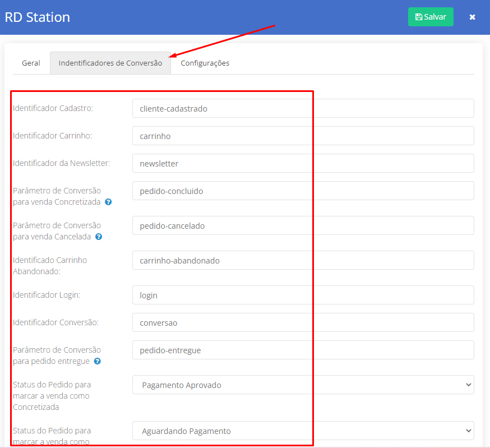Edit the pedido-concluido input field
Screen dimensions: 490x448
pyautogui.click(x=303, y=191)
